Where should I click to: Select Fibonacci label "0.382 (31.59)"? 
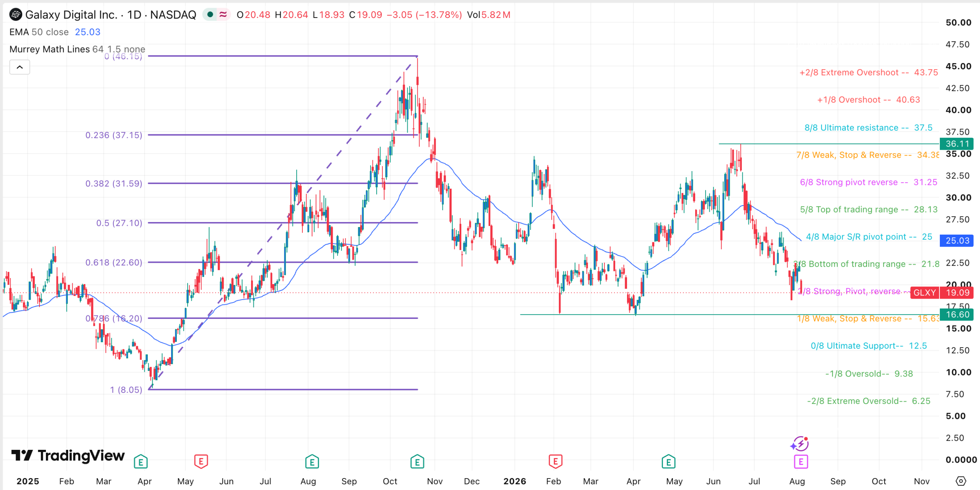click(114, 183)
